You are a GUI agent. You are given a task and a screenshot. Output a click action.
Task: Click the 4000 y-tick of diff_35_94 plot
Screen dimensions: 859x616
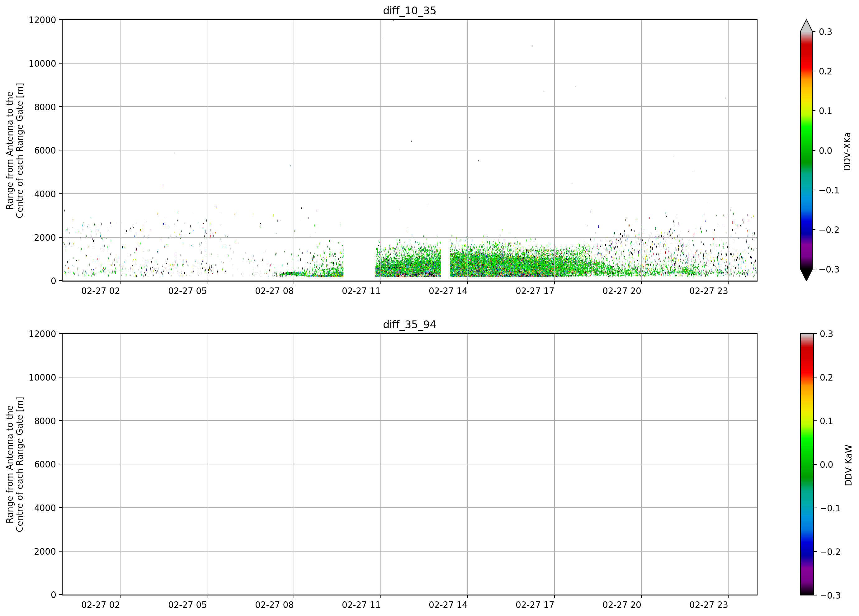coord(45,508)
